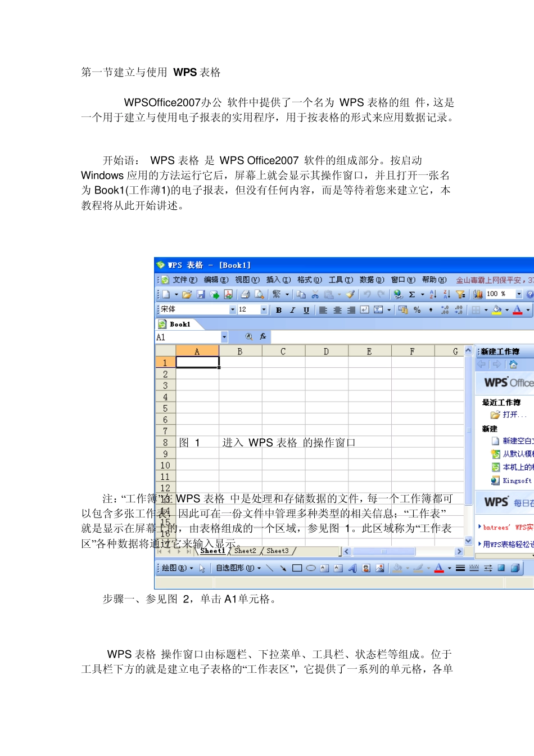Open the 自选图形 AutoShapes dropdown

(x=238, y=568)
